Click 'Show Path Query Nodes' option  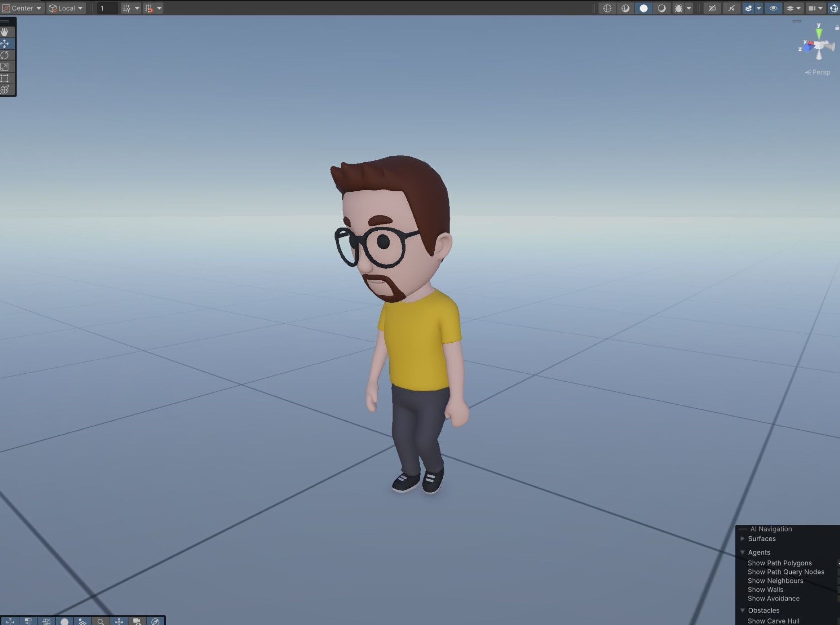[786, 572]
